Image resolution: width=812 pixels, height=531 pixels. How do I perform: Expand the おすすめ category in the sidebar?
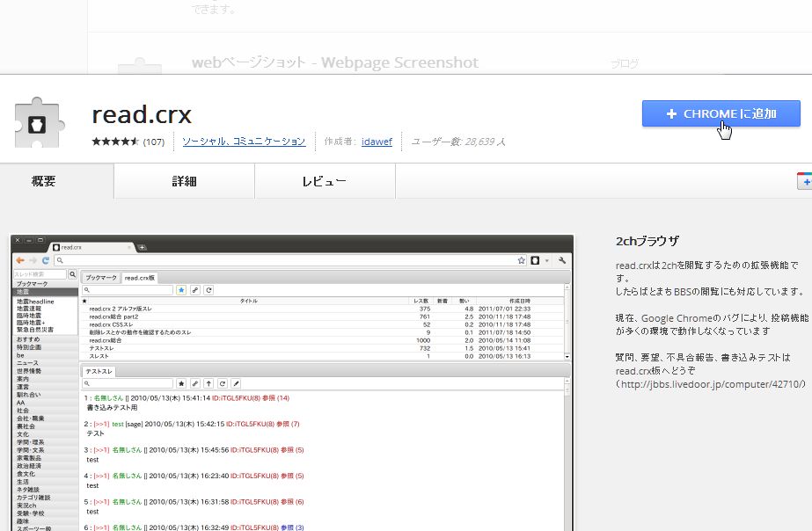tap(45, 339)
